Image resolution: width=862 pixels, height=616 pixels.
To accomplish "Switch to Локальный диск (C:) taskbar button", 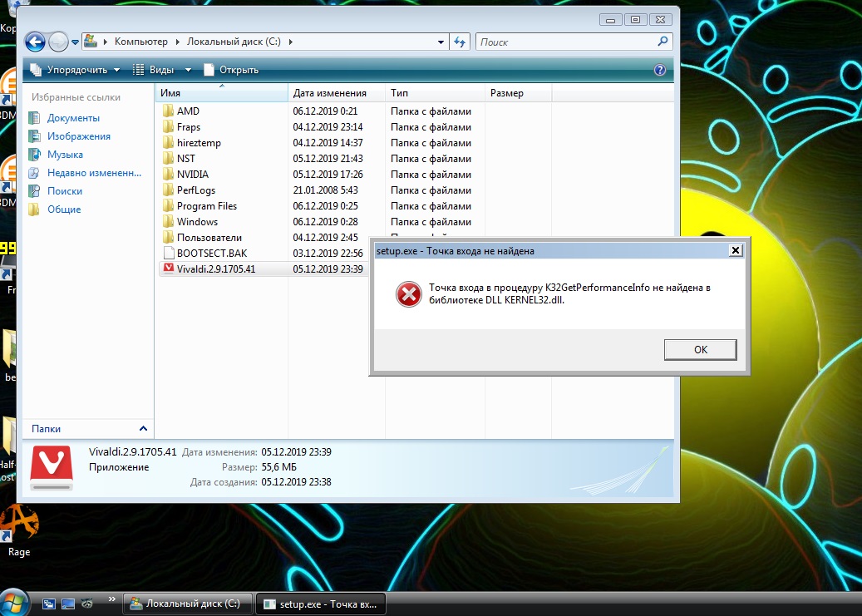I will (188, 604).
